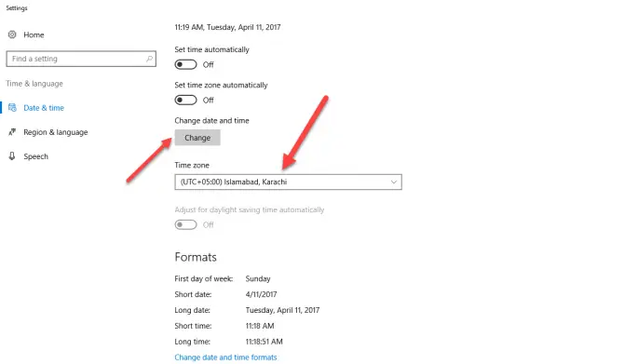Click the Date & time calendar icon
The height and width of the screenshot is (364, 624).
(x=12, y=107)
